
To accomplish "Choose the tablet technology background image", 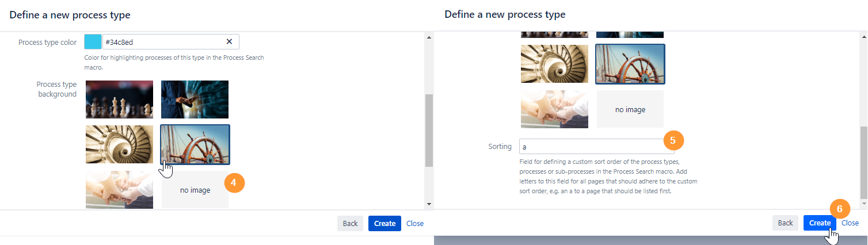I will point(195,99).
